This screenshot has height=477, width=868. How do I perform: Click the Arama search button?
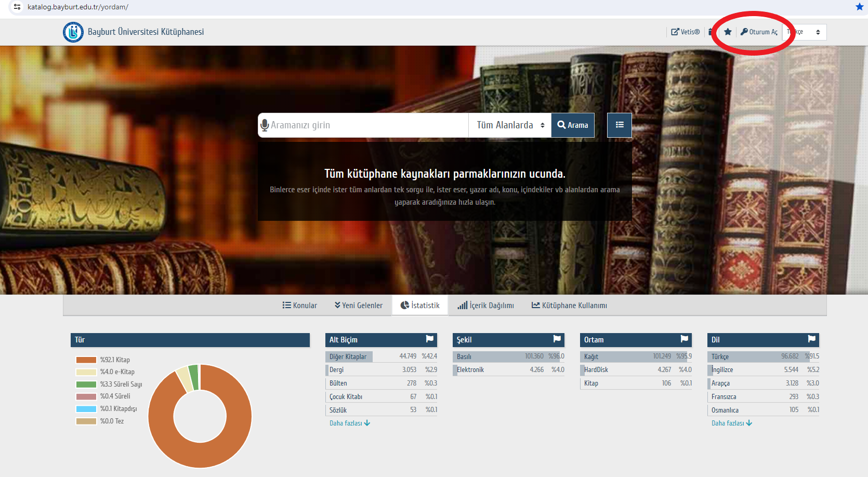click(x=573, y=125)
